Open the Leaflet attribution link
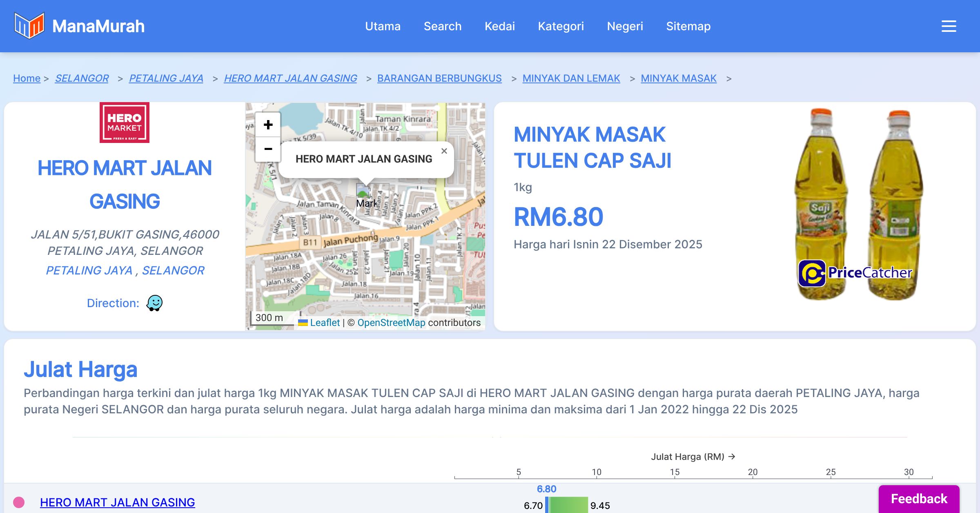Screen dimensions: 980x513 tap(325, 323)
